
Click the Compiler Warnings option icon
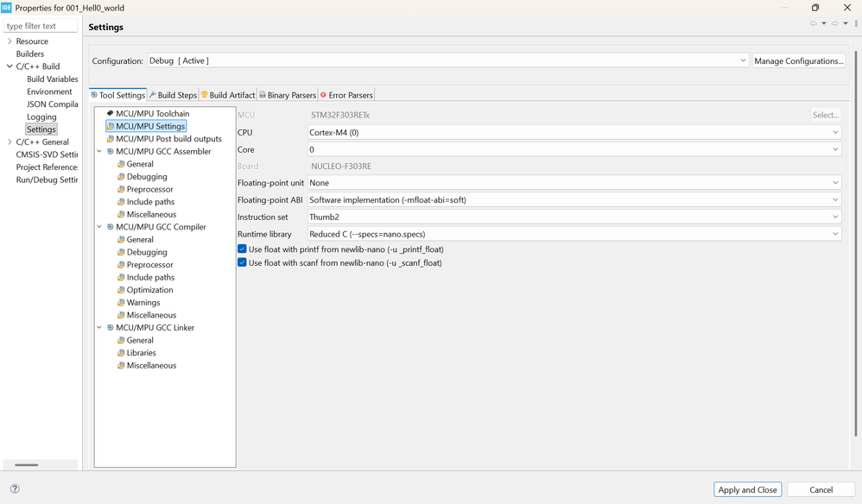(x=121, y=302)
